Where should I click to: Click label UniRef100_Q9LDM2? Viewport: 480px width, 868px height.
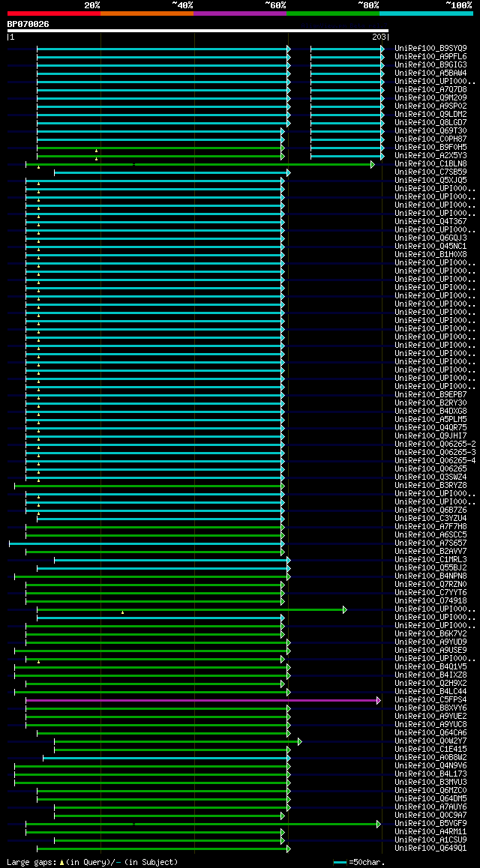tap(430, 114)
